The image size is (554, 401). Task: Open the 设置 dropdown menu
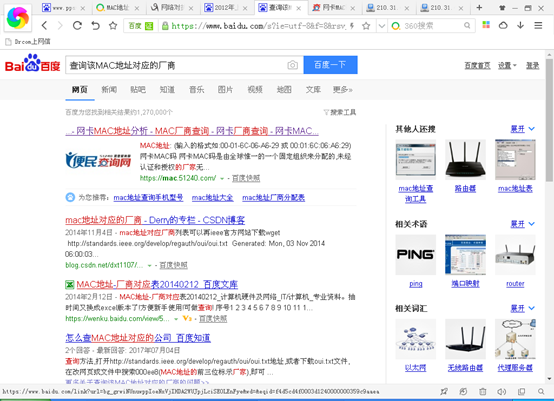(507, 65)
